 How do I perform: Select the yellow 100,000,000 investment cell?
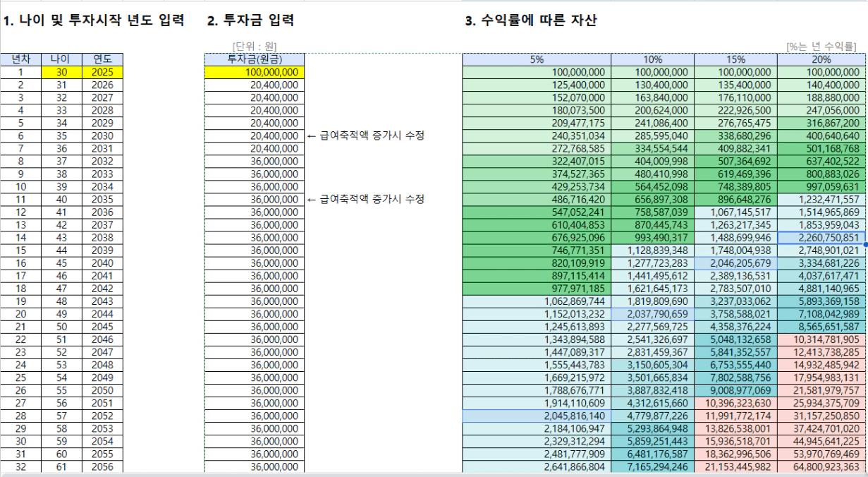click(x=254, y=72)
